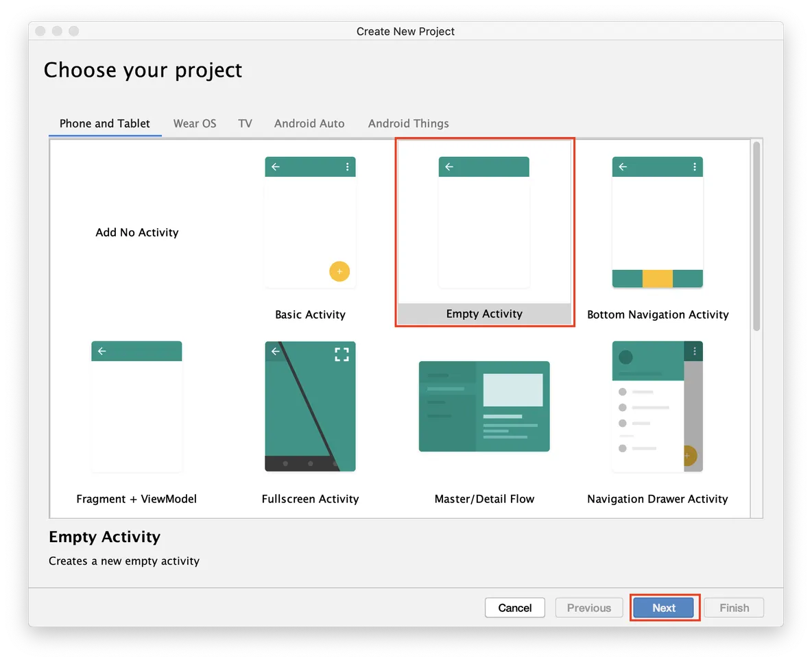This screenshot has height=662, width=812.
Task: Select the Master/Detail Flow template
Action: coord(484,406)
